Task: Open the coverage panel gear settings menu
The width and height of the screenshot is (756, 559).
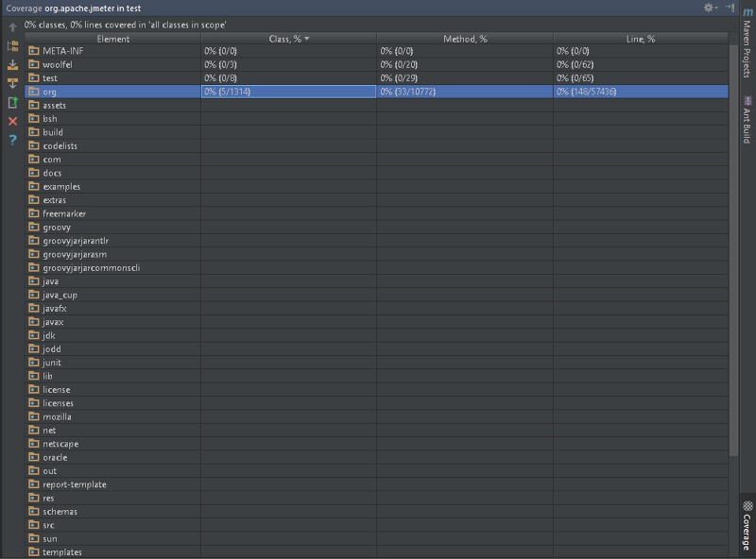Action: (709, 8)
